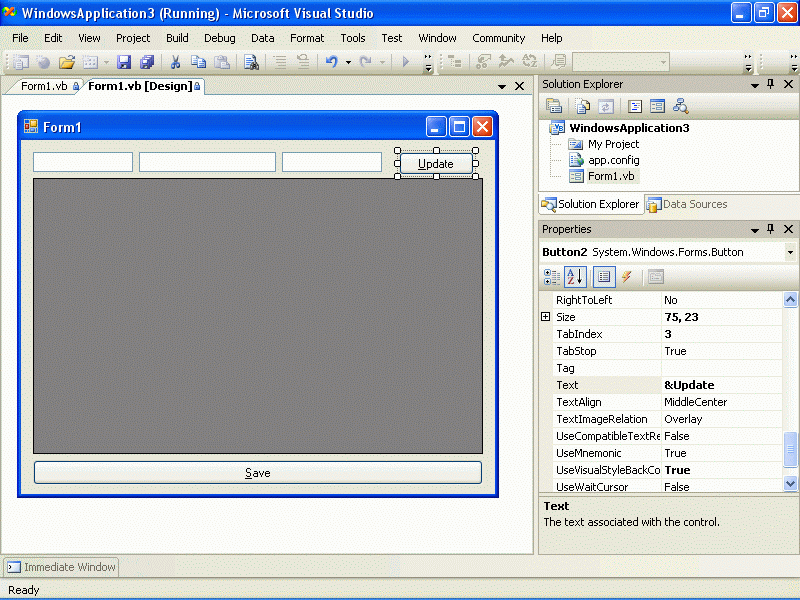Open the Add New Item dropdown arrow

tap(106, 63)
